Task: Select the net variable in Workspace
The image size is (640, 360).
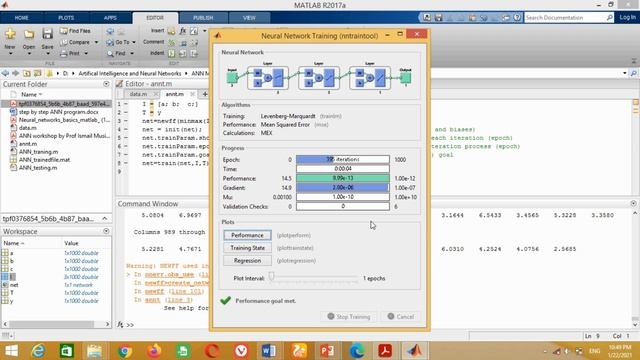Action: [14, 285]
